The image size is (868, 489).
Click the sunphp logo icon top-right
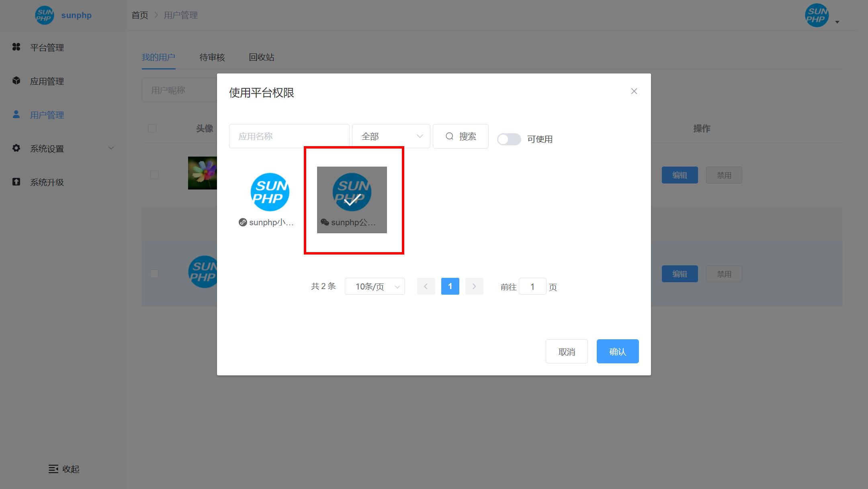click(817, 15)
